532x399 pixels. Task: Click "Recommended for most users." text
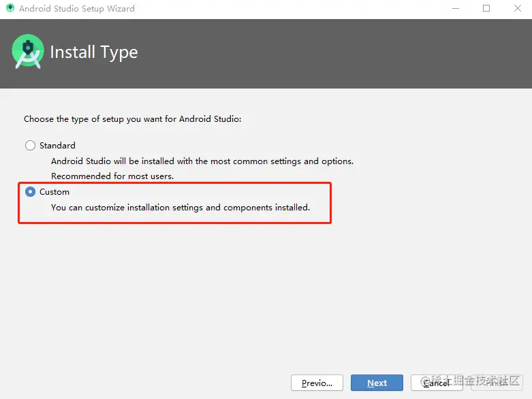pos(112,176)
